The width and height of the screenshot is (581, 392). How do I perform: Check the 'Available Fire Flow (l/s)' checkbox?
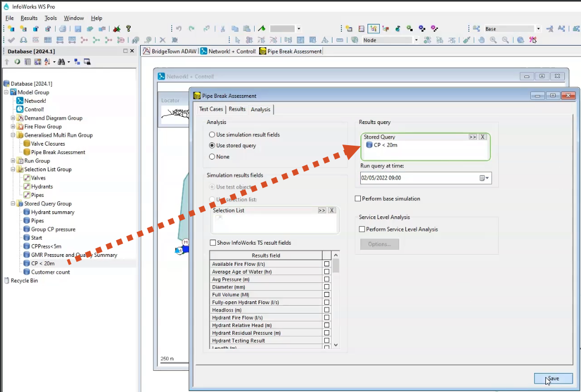[x=326, y=264]
